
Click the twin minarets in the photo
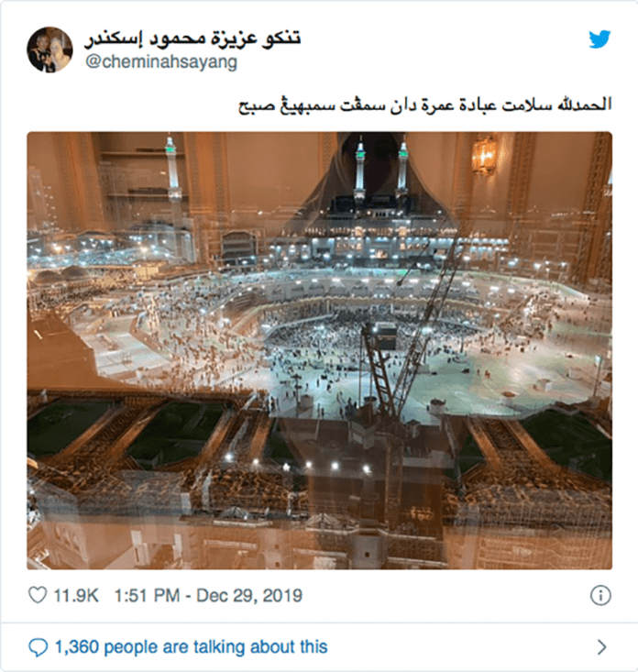click(381, 170)
